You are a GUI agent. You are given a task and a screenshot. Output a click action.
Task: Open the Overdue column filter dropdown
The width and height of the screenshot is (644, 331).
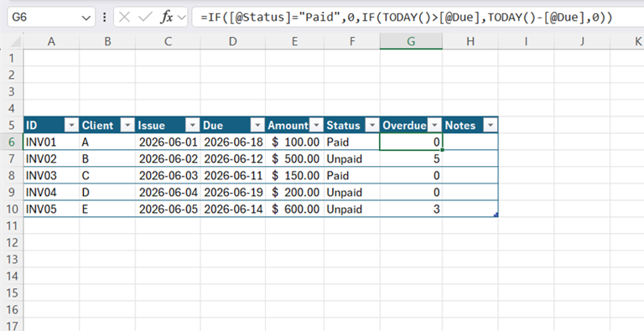[x=434, y=125]
